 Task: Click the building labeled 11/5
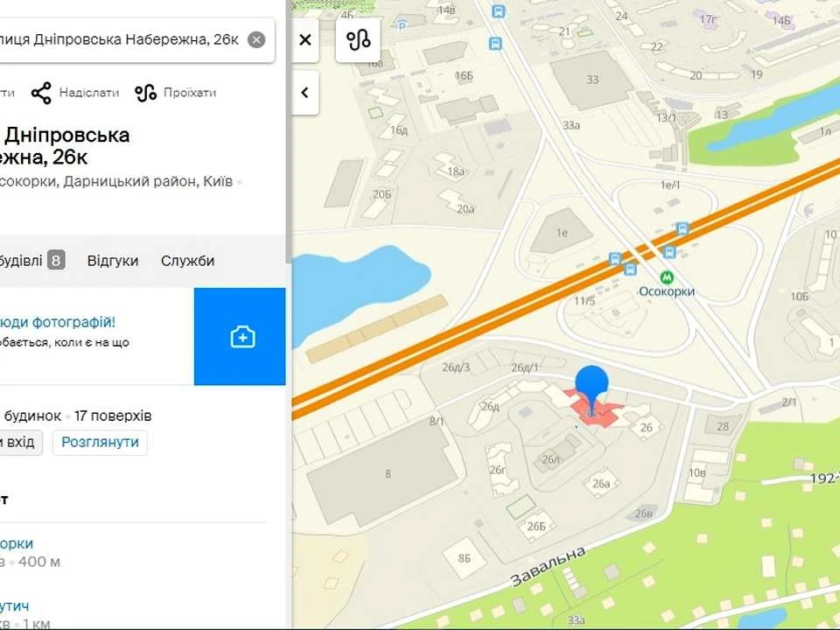click(x=584, y=300)
